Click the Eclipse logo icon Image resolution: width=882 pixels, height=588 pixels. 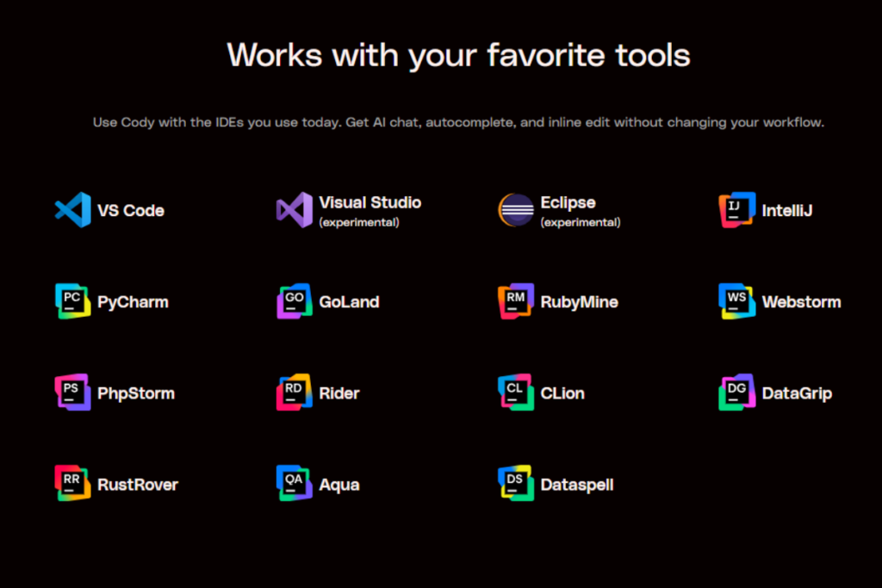516,210
